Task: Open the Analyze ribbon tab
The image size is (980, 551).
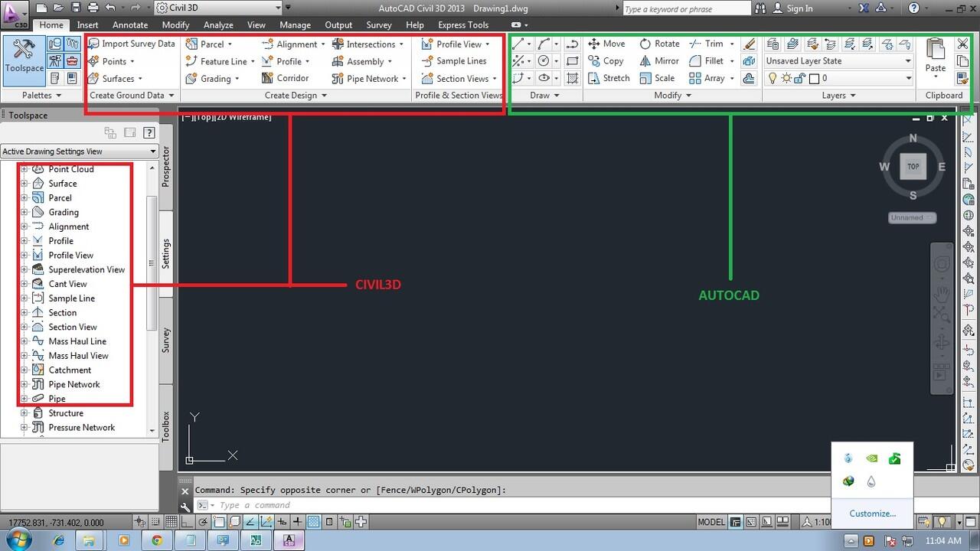Action: (218, 25)
